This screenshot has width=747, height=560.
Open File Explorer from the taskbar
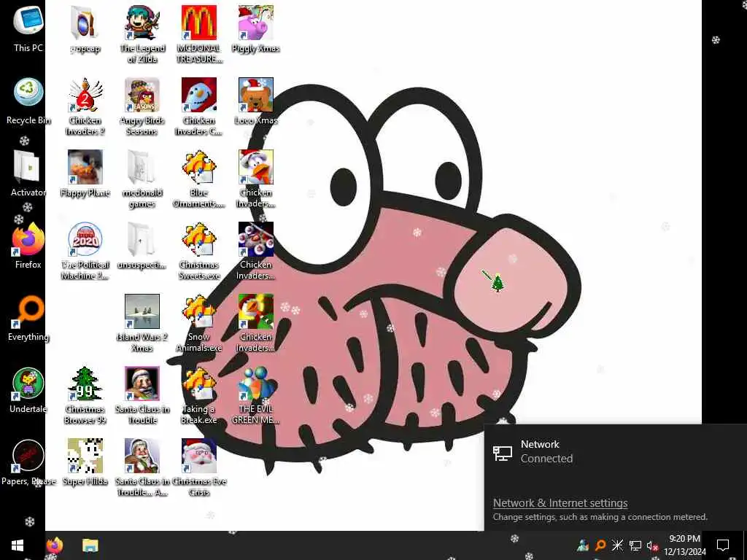pos(90,545)
